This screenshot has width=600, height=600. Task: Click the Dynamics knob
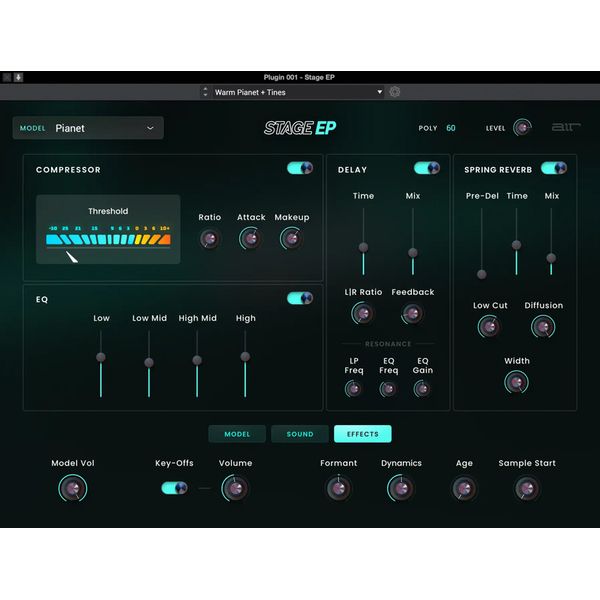(401, 488)
